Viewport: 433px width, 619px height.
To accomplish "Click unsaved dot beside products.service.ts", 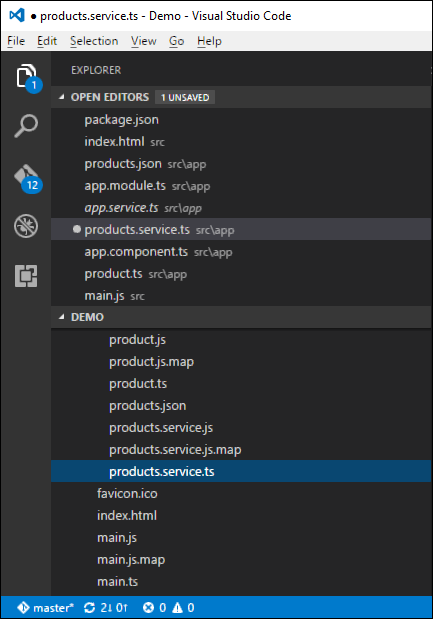I will (x=77, y=229).
